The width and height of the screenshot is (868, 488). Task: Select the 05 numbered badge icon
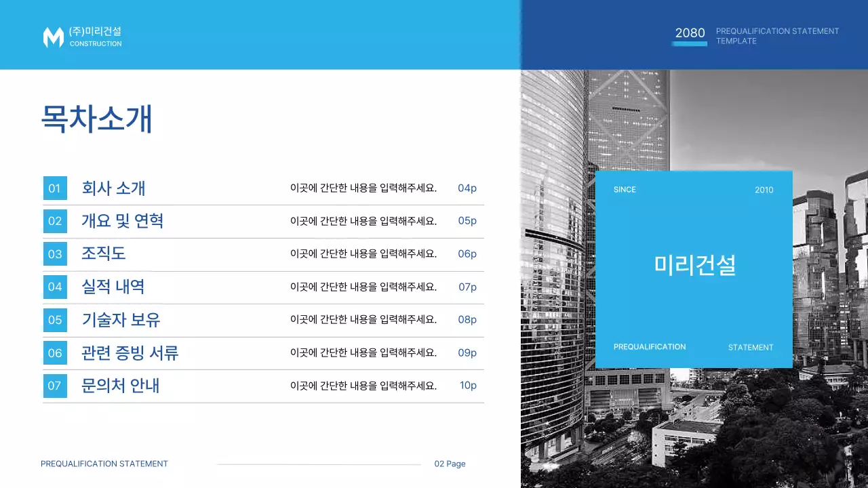[55, 320]
